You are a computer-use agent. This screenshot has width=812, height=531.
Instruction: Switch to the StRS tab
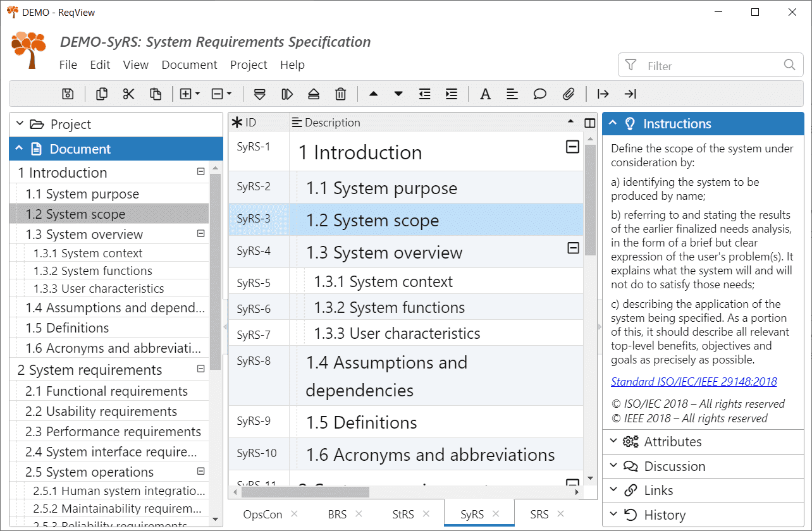tap(403, 515)
